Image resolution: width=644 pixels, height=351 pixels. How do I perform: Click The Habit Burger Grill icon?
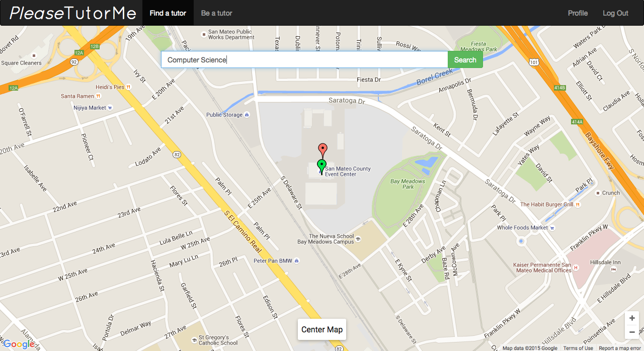578,204
